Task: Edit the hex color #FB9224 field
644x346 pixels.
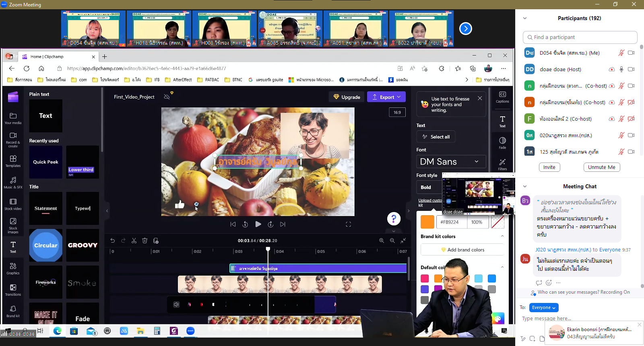Action: (452, 222)
